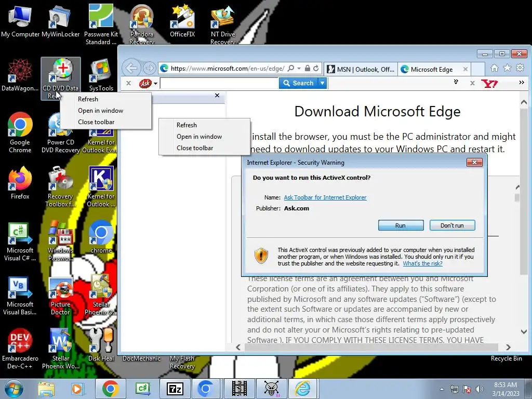Open the My Computer desktop icon

click(20, 22)
